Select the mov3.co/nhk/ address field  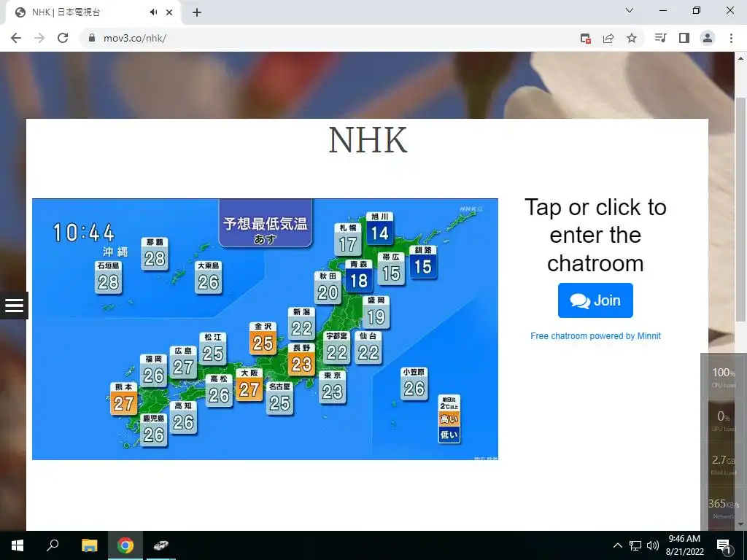pos(329,38)
